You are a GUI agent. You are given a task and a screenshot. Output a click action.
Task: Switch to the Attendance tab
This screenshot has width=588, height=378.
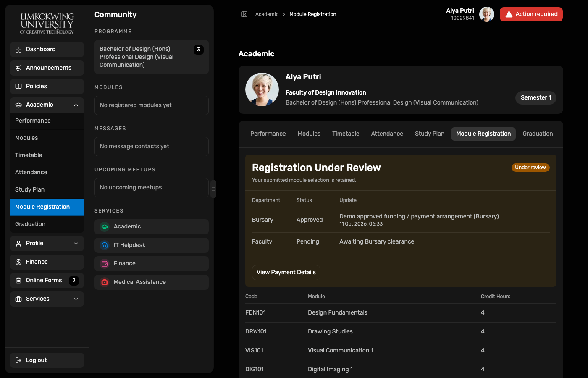click(x=387, y=134)
